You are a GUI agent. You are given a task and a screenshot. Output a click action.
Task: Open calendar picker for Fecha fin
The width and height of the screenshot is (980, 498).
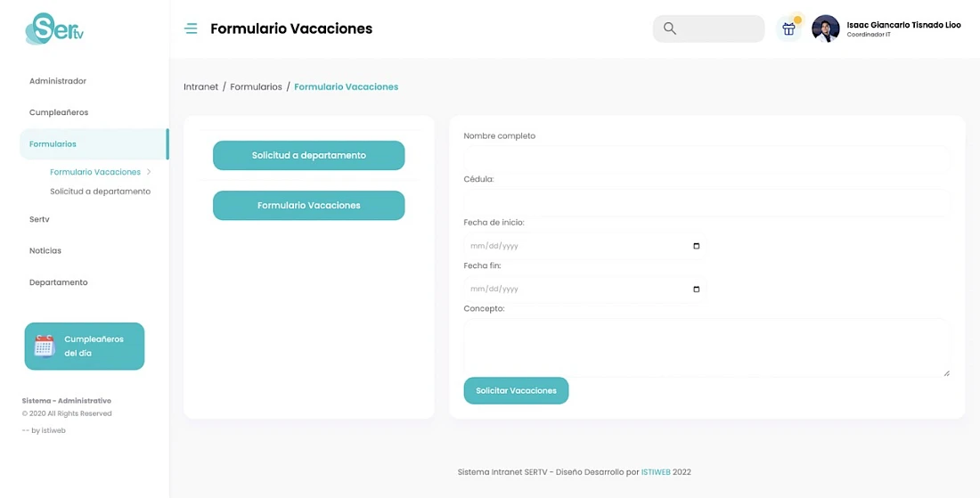pos(697,290)
